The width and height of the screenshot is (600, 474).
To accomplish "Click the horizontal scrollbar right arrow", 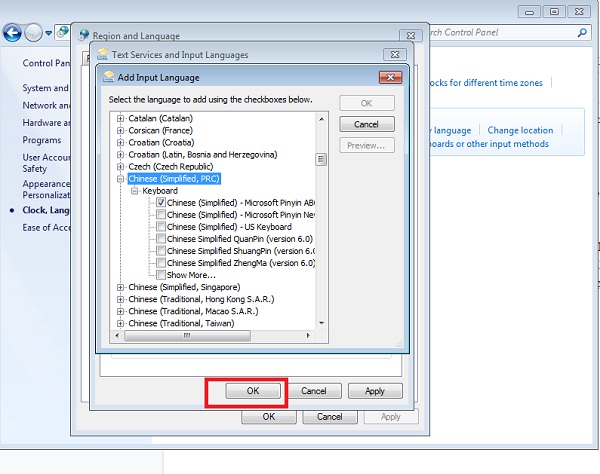I will coord(308,336).
